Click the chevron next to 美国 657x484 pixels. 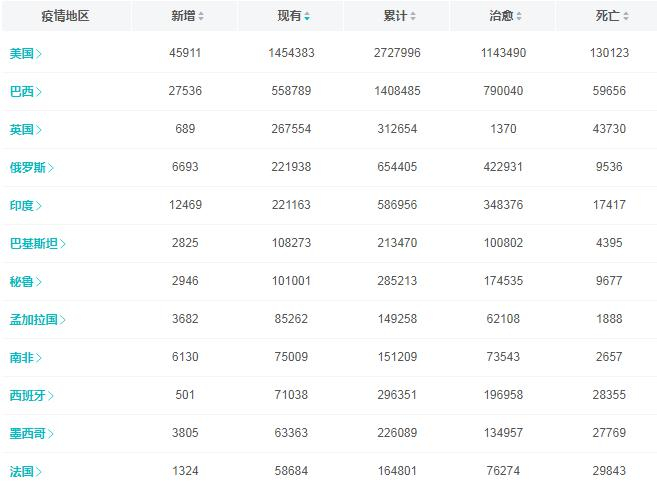click(x=39, y=53)
